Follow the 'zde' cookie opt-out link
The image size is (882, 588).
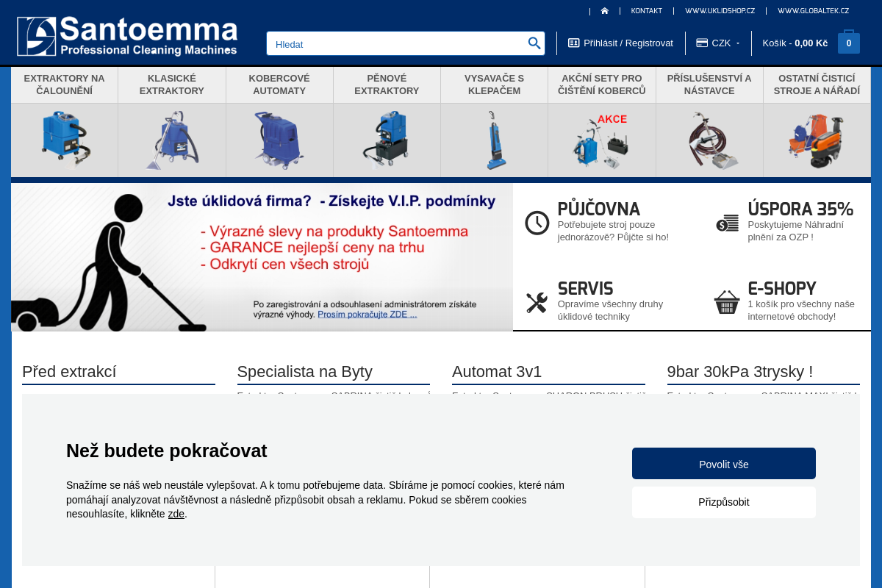tap(176, 514)
